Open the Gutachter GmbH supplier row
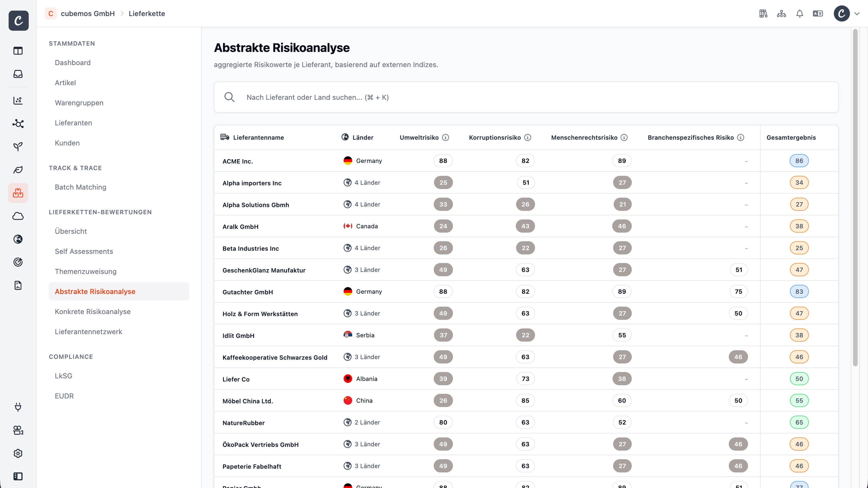The width and height of the screenshot is (868, 488). [x=526, y=292]
